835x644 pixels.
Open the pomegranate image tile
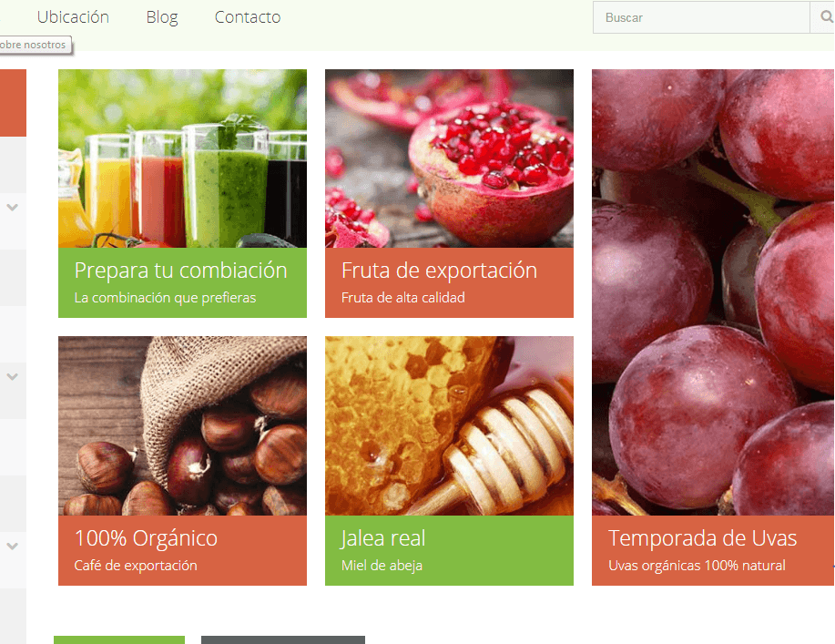tap(450, 158)
